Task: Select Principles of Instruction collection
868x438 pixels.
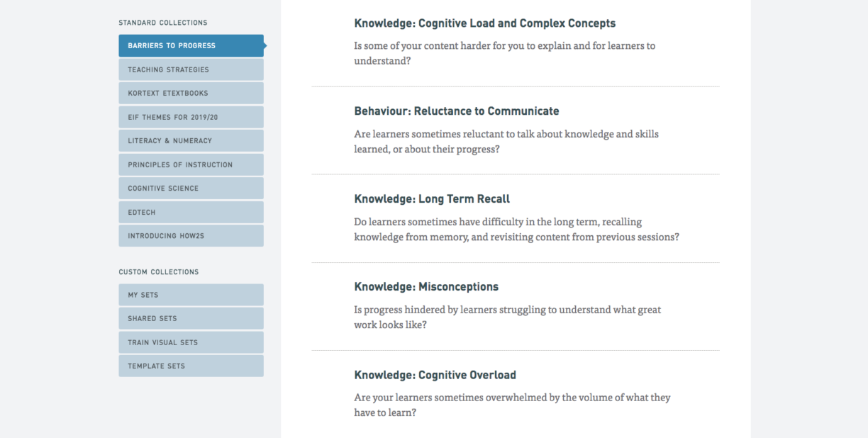Action: (191, 164)
